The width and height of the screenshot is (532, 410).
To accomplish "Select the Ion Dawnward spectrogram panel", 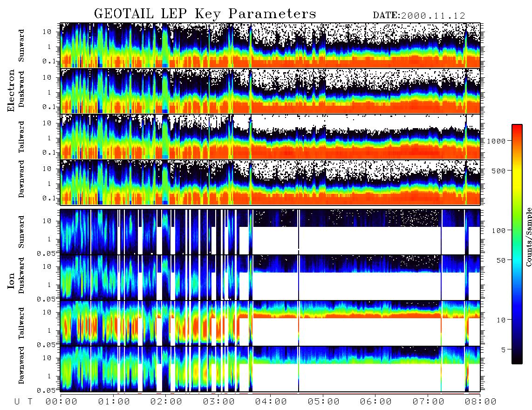I will [x=270, y=369].
